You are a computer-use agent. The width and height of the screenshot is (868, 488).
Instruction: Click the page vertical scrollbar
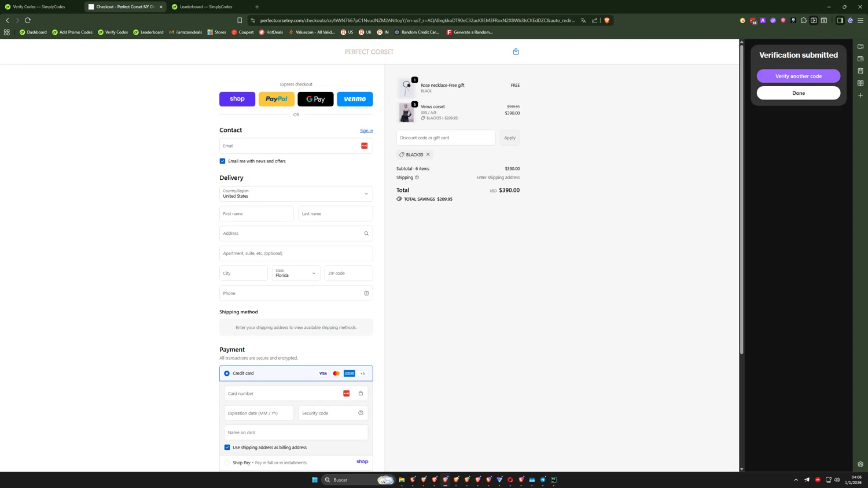tap(741, 199)
